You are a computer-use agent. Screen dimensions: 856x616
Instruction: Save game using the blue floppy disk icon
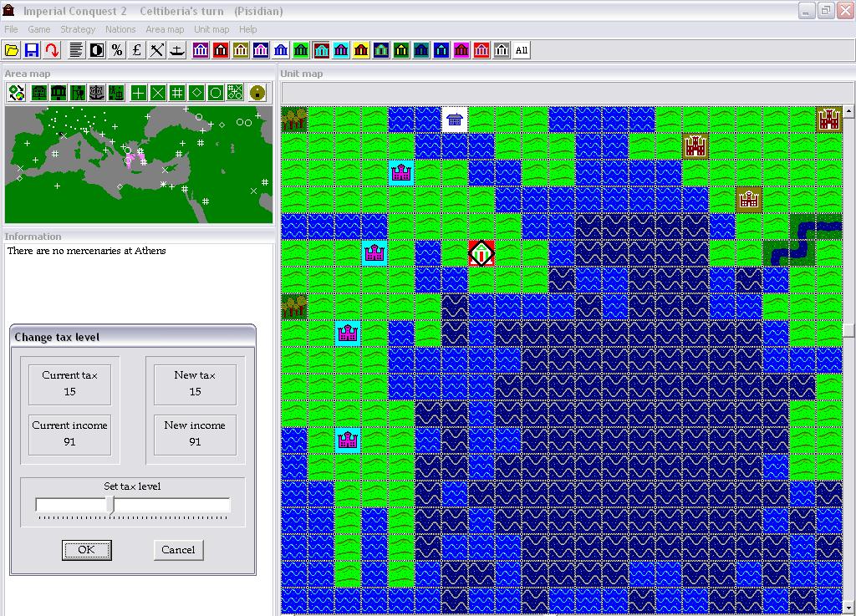[x=32, y=50]
